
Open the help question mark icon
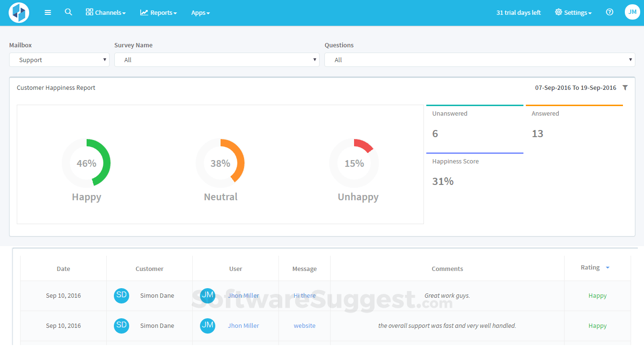[610, 12]
